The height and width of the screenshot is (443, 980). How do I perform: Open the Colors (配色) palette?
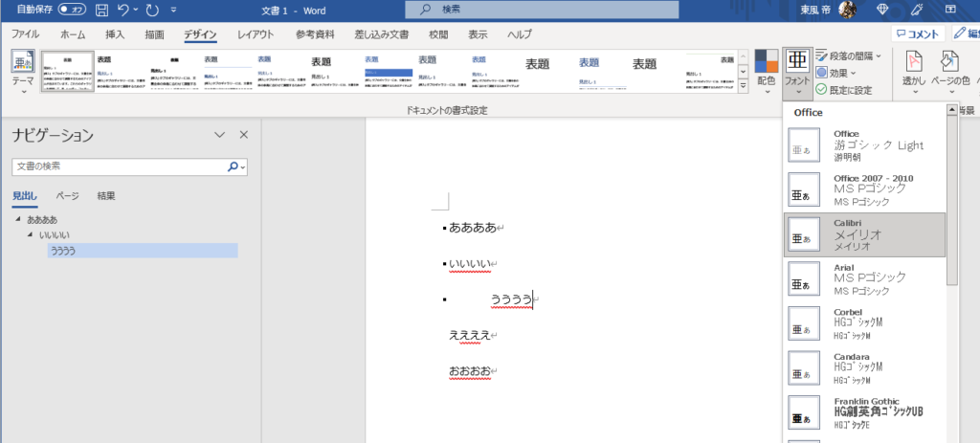(x=766, y=69)
